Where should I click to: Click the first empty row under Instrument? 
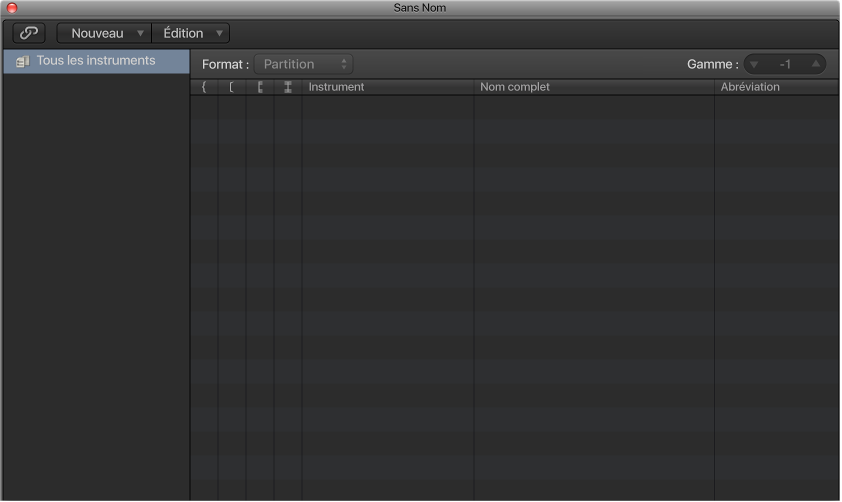386,104
